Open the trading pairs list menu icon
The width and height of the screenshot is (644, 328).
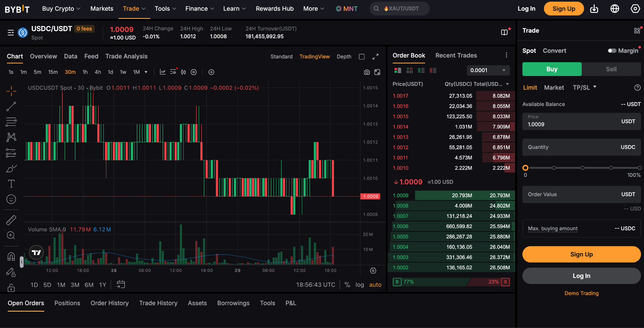(x=11, y=33)
